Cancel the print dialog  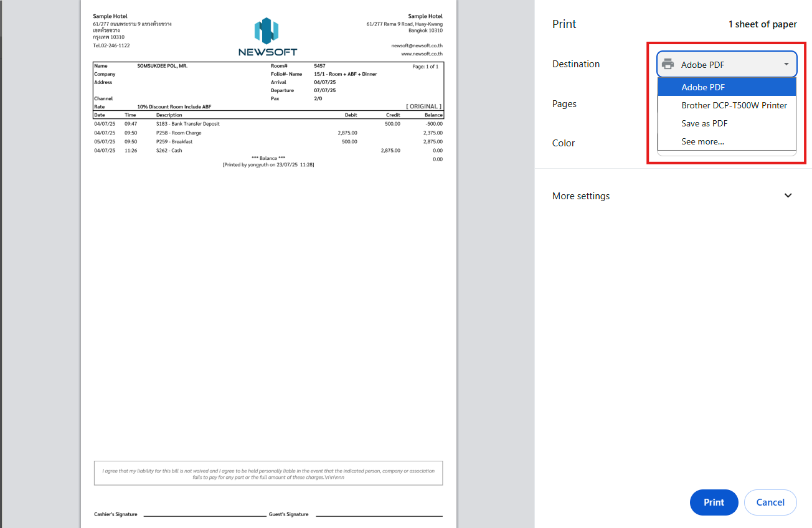(x=770, y=502)
